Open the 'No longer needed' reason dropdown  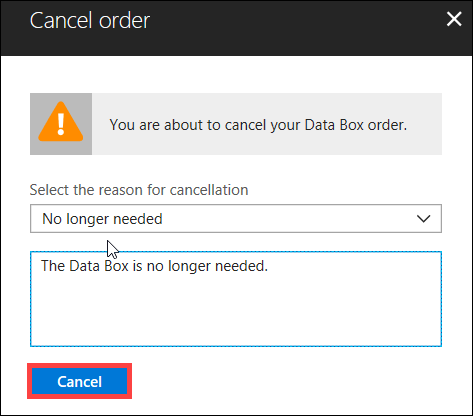(236, 219)
